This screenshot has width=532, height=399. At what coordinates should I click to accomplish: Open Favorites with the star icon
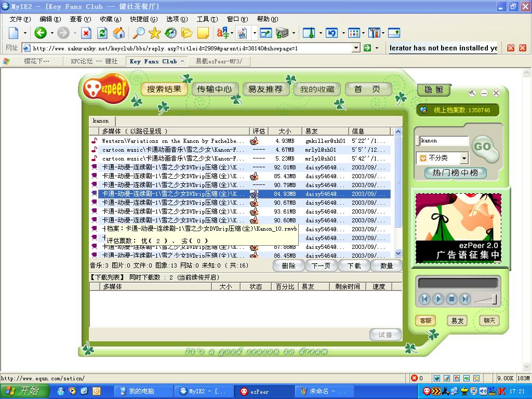point(154,33)
